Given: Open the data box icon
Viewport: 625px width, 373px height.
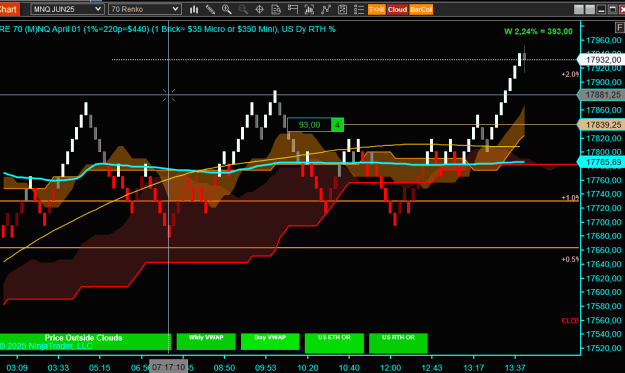Looking at the screenshot, I should point(276,9).
